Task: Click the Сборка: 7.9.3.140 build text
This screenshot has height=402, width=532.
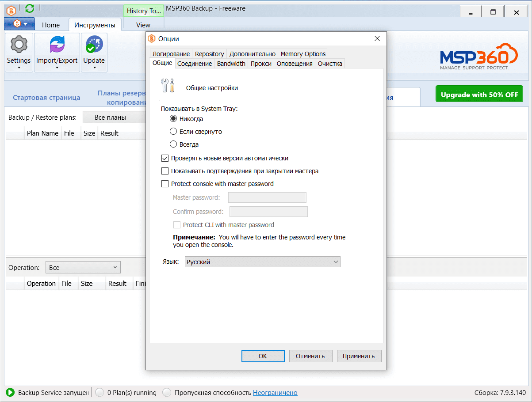Action: (x=500, y=392)
